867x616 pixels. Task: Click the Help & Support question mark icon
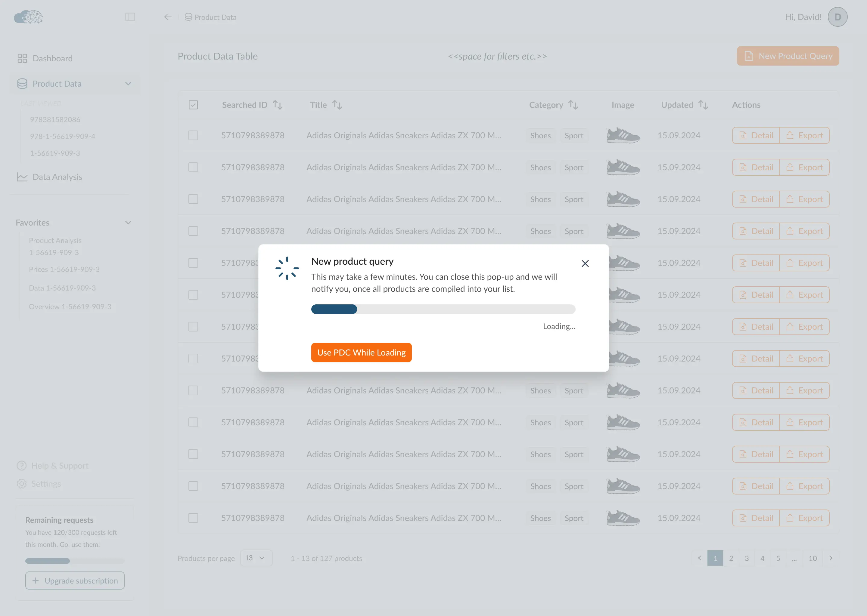[22, 465]
